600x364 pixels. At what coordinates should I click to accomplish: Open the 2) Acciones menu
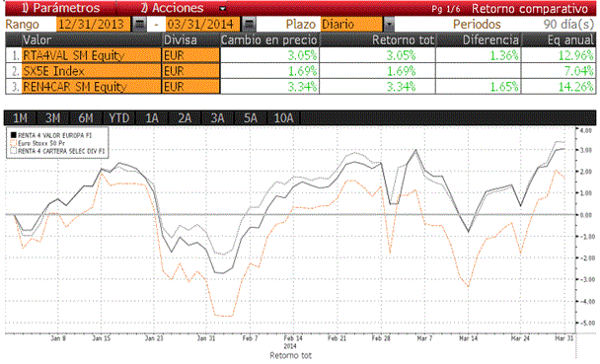coord(172,8)
